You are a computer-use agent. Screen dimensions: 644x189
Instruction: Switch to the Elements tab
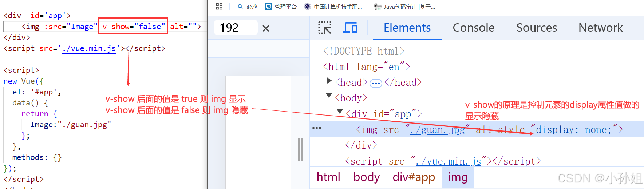(407, 28)
